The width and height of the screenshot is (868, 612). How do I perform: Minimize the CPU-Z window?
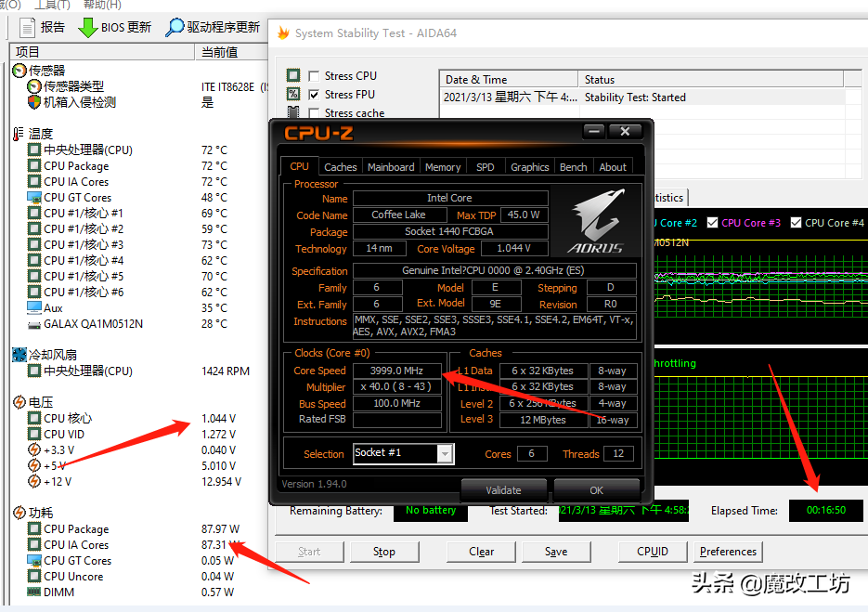click(594, 132)
